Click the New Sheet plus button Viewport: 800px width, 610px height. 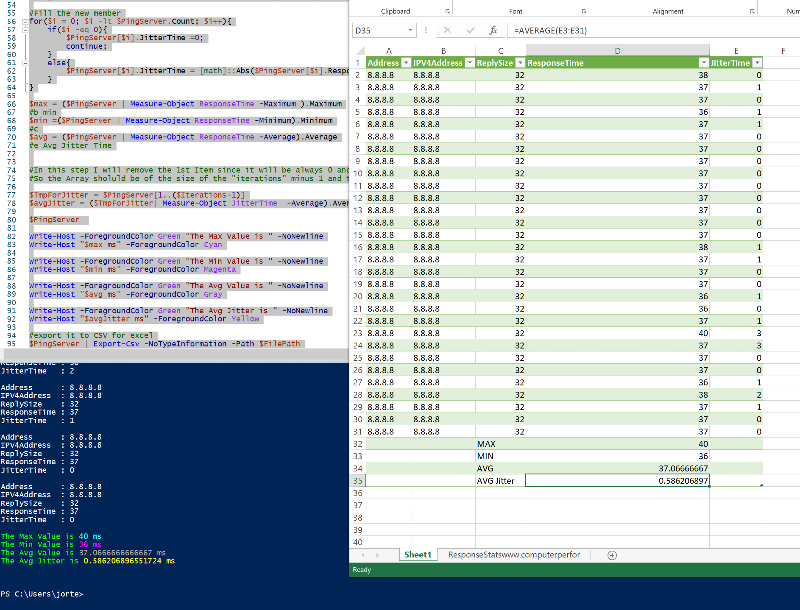click(x=611, y=554)
